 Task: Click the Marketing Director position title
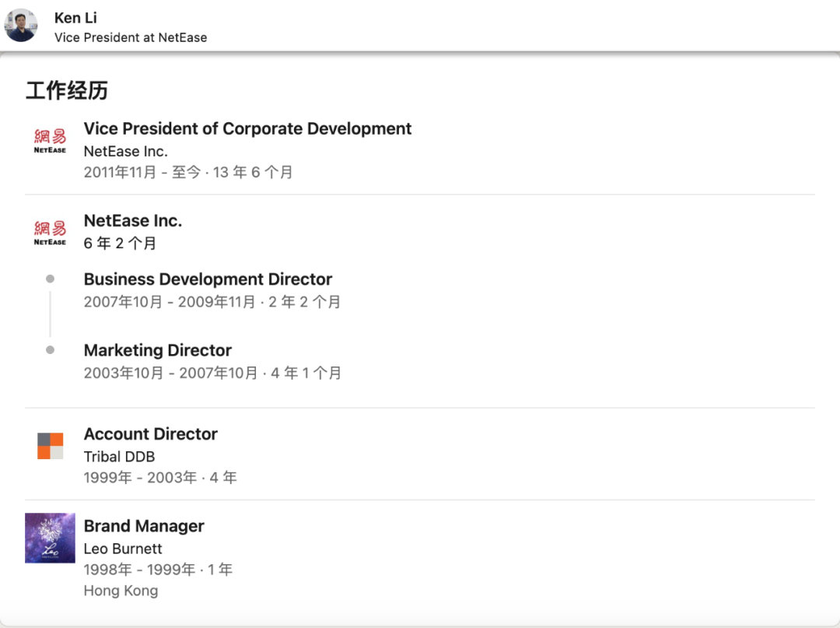pyautogui.click(x=157, y=350)
